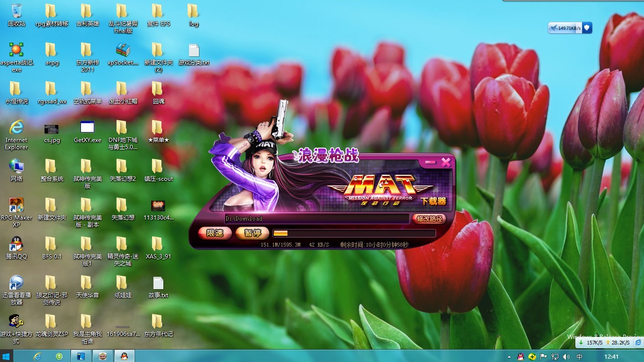Click the 中 input method indicator
Viewport: 644px width, 362px height.
pyautogui.click(x=579, y=356)
